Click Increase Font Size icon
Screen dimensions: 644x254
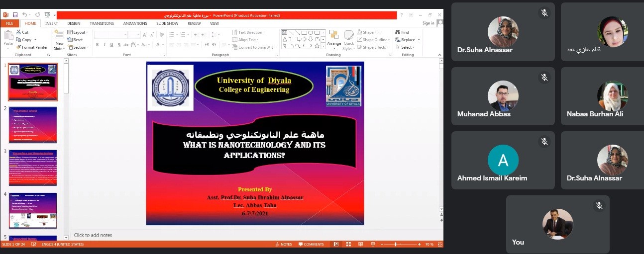coord(145,35)
